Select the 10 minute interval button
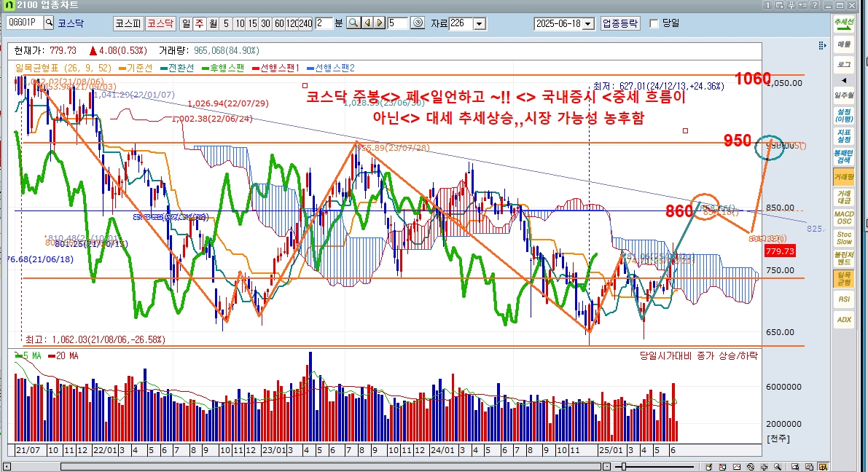This screenshot has height=472, width=868. click(239, 23)
